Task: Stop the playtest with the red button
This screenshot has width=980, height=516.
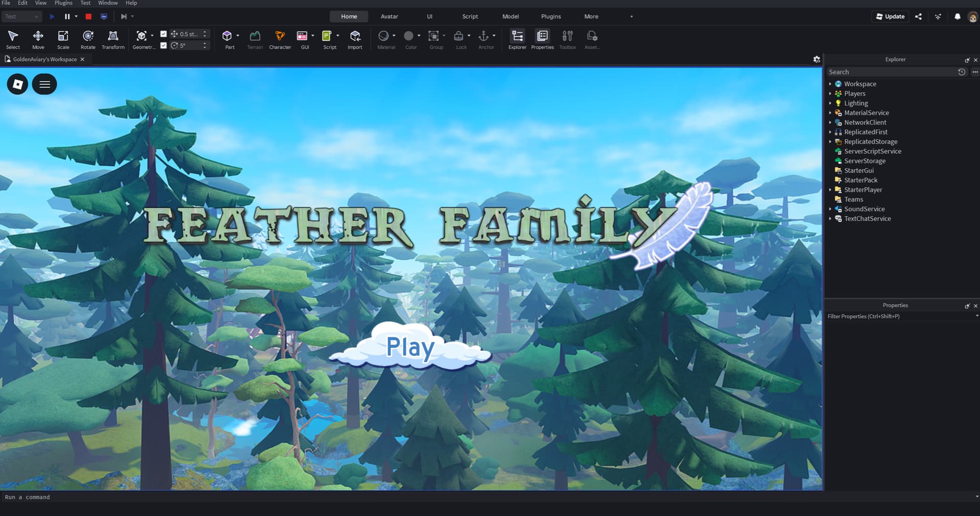Action: click(x=88, y=17)
